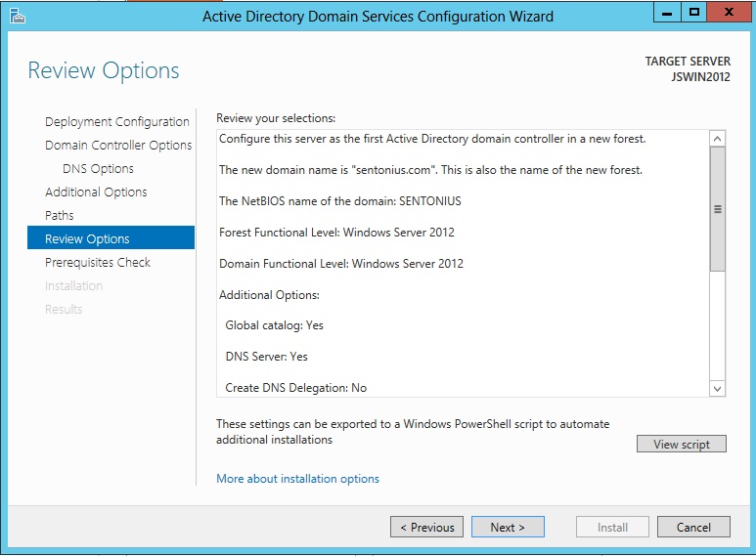Cancel the configuration wizard
756x556 pixels.
pyautogui.click(x=693, y=527)
